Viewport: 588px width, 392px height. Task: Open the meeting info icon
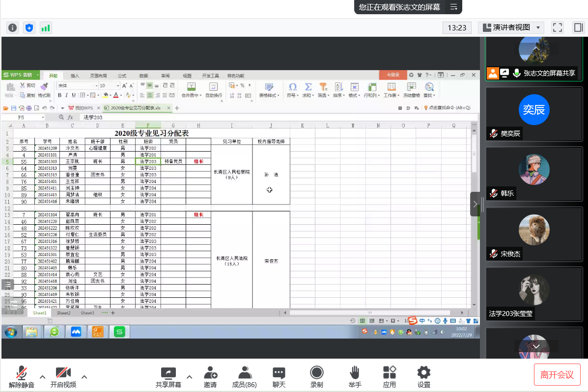click(x=12, y=27)
